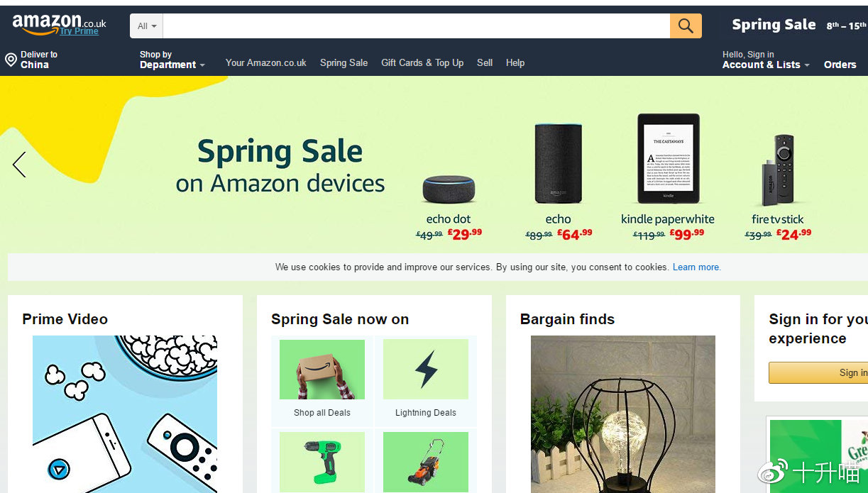This screenshot has width=868, height=493.
Task: Click the yellow Sign in button
Action: click(818, 372)
